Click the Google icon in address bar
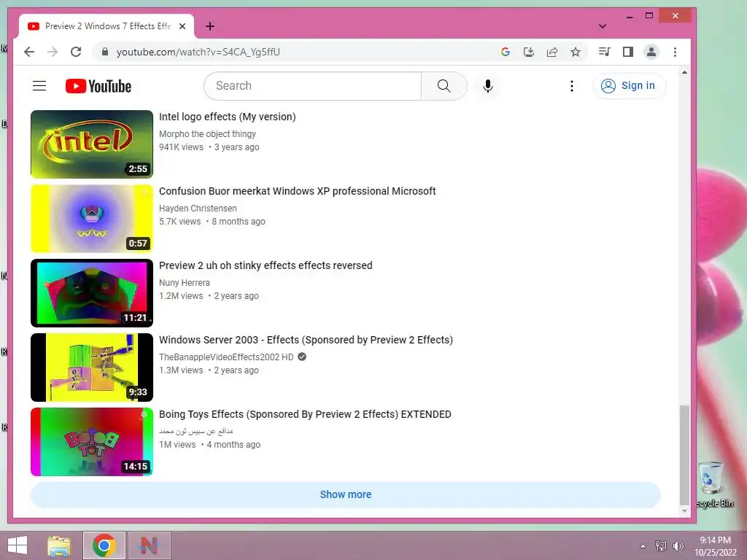The height and width of the screenshot is (560, 747). click(x=506, y=52)
